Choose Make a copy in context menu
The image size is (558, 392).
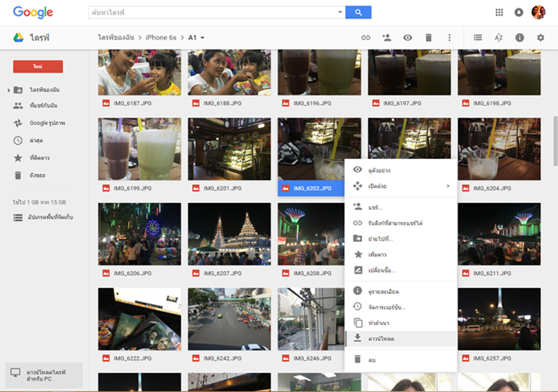point(400,323)
